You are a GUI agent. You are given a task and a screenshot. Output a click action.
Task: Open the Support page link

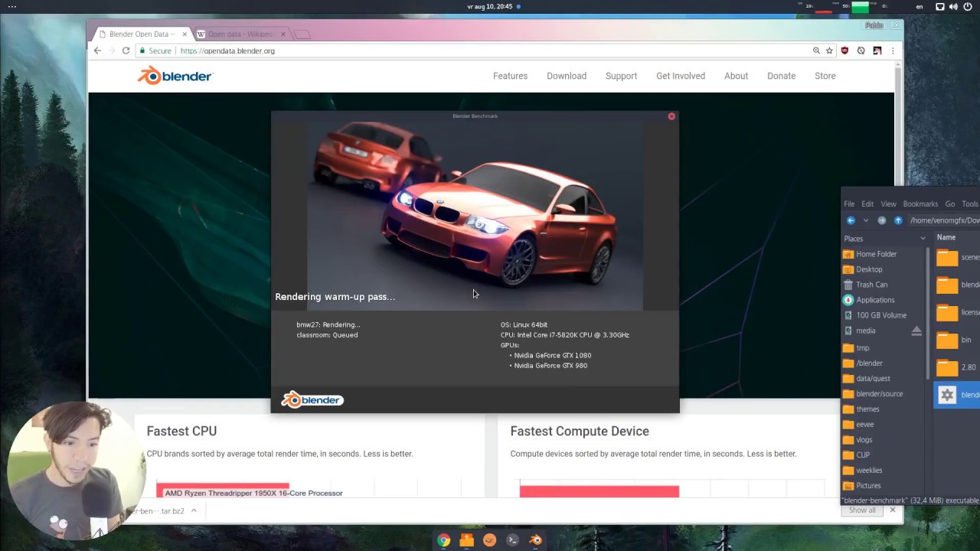(x=621, y=76)
